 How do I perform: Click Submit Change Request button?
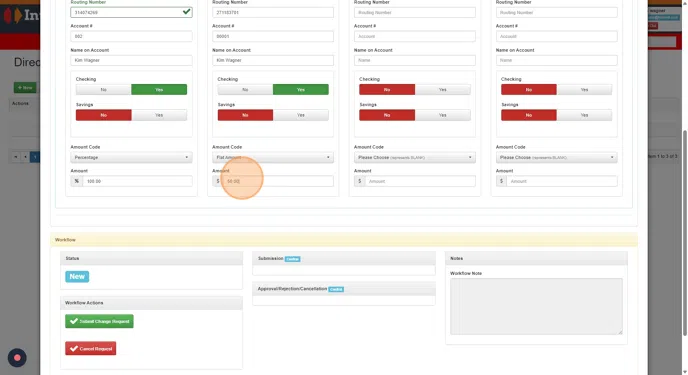100,321
